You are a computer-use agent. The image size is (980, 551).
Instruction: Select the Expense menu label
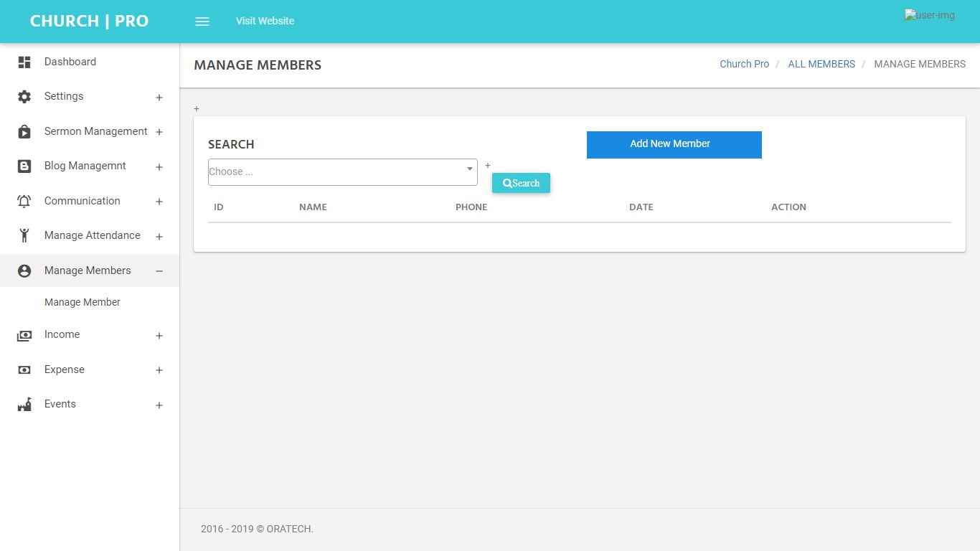pyautogui.click(x=65, y=369)
